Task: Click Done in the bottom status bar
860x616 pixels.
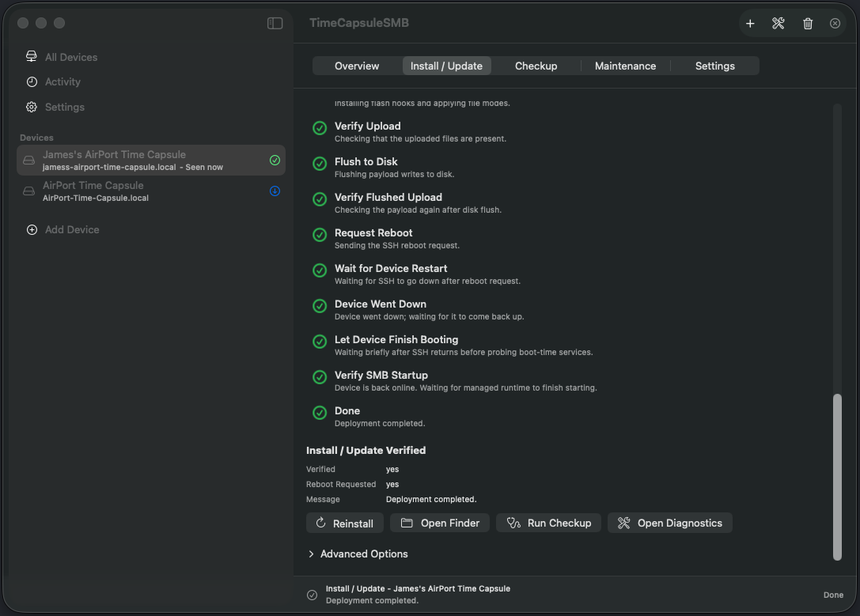Action: coord(833,595)
